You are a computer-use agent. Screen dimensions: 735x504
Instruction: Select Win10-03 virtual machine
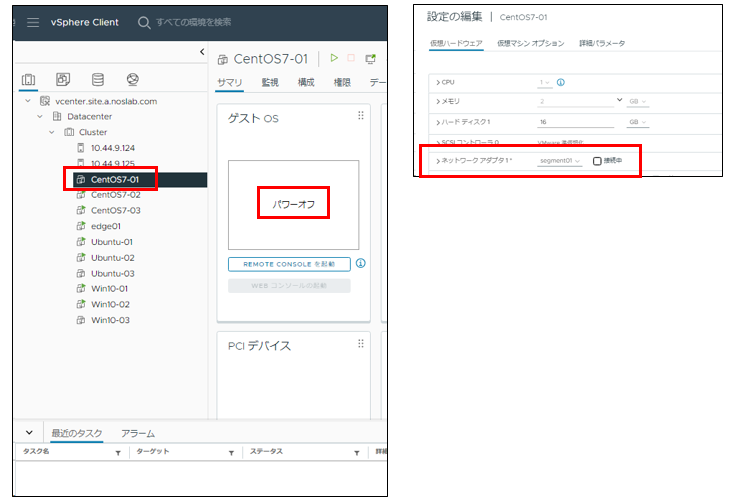[111, 320]
